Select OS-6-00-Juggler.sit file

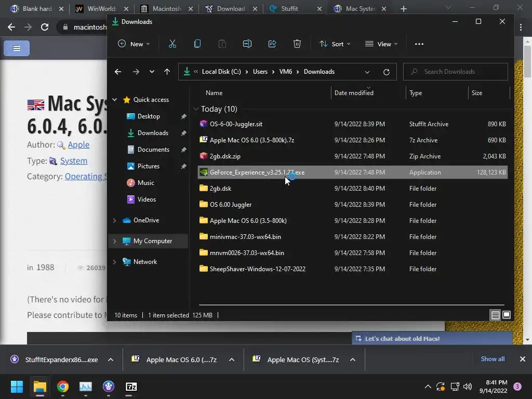[352, 124]
